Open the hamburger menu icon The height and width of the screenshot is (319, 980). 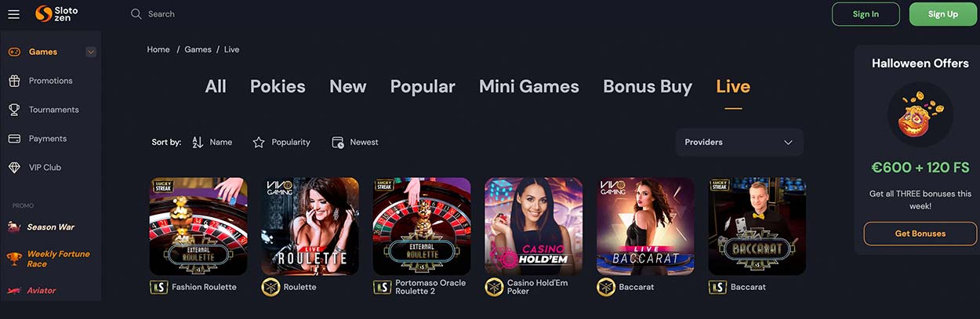pos(13,14)
